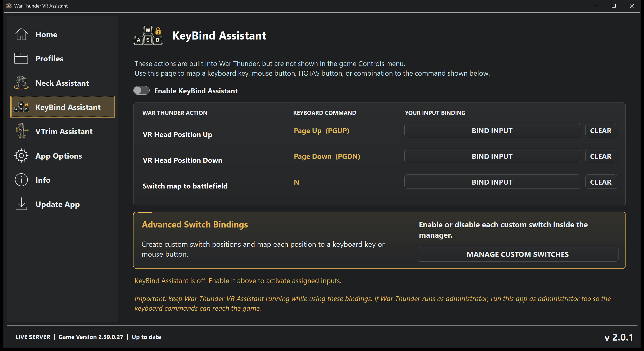
Task: Click the App Options gear icon
Action: (21, 155)
